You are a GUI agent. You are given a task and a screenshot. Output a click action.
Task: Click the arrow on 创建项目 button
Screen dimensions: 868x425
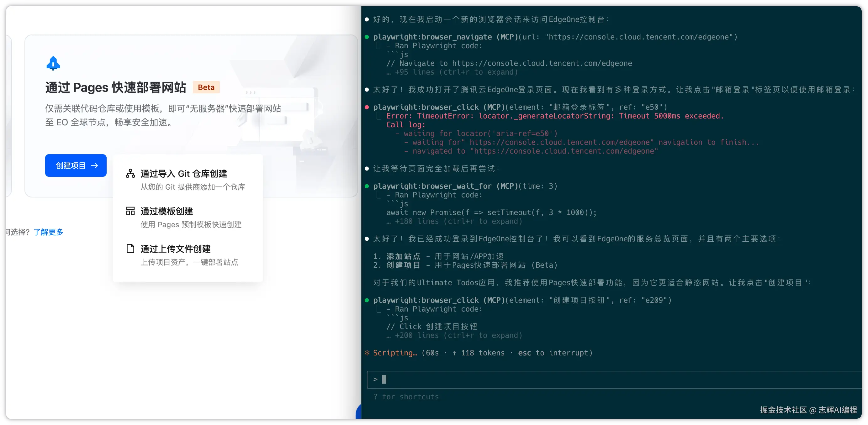[95, 166]
